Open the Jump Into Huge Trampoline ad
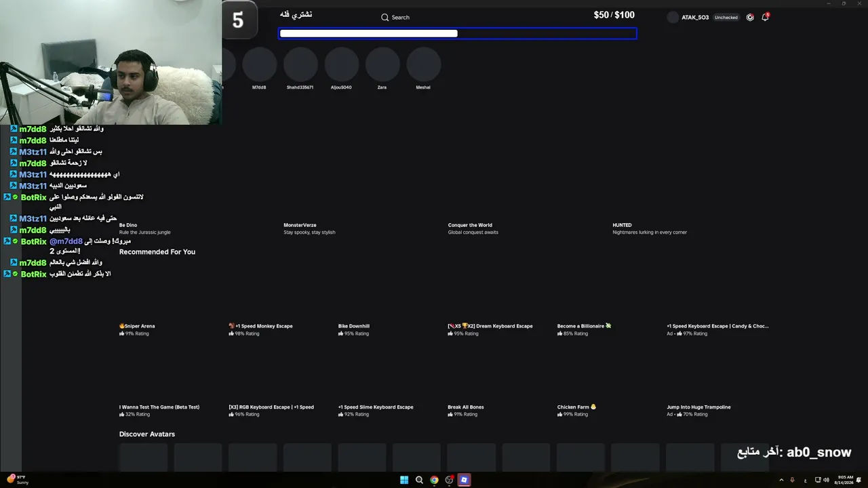The image size is (868, 488). (698, 407)
